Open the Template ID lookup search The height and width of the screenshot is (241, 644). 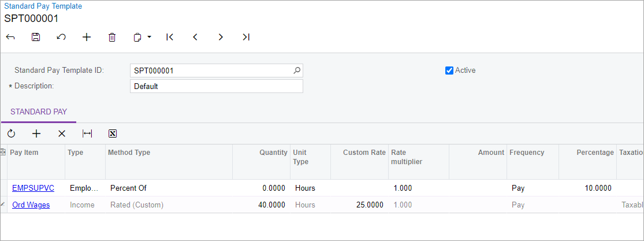click(x=296, y=71)
